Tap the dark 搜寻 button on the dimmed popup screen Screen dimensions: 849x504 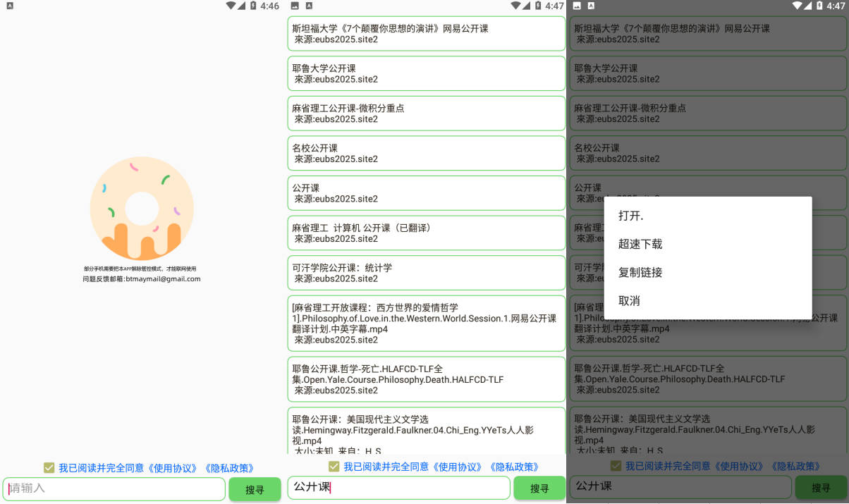pyautogui.click(x=821, y=488)
